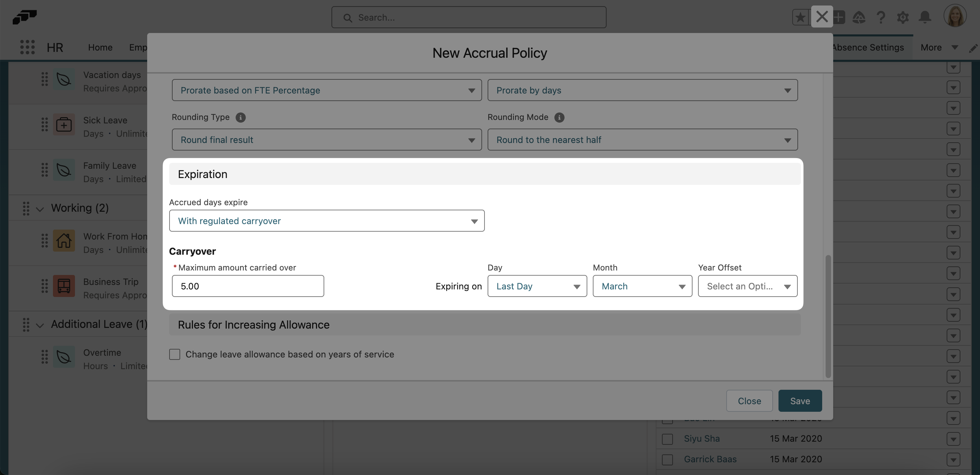Viewport: 980px width, 475px height.
Task: Click the Rounding Type info icon
Action: tap(240, 117)
